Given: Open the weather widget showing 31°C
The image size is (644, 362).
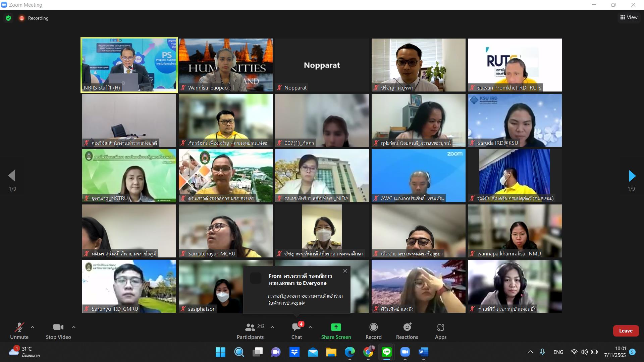Looking at the screenshot, I should click(x=24, y=352).
